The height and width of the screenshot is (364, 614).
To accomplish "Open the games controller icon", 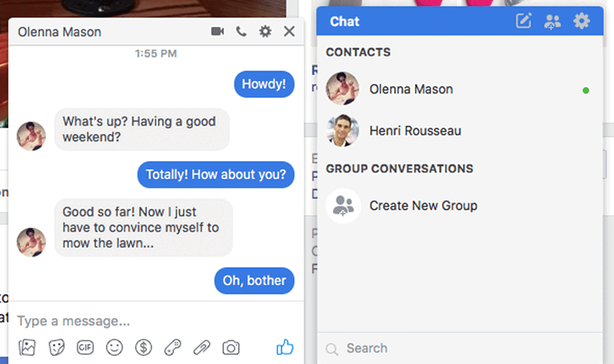I will [x=172, y=347].
